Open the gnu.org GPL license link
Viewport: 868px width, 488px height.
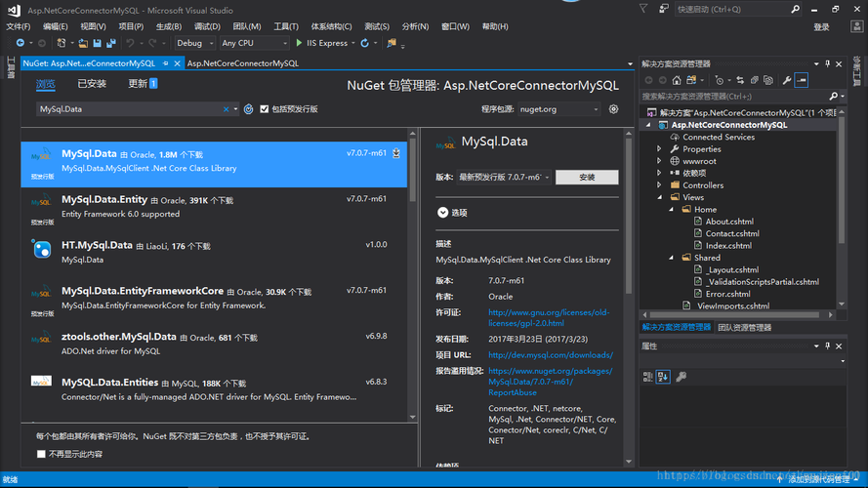549,317
